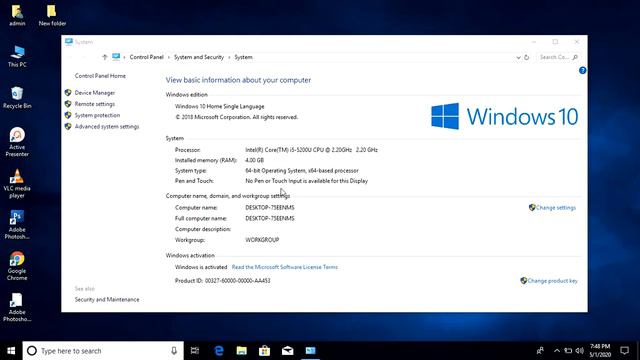The image size is (640, 360).
Task: Open Advanced system settings
Action: pyautogui.click(x=107, y=127)
